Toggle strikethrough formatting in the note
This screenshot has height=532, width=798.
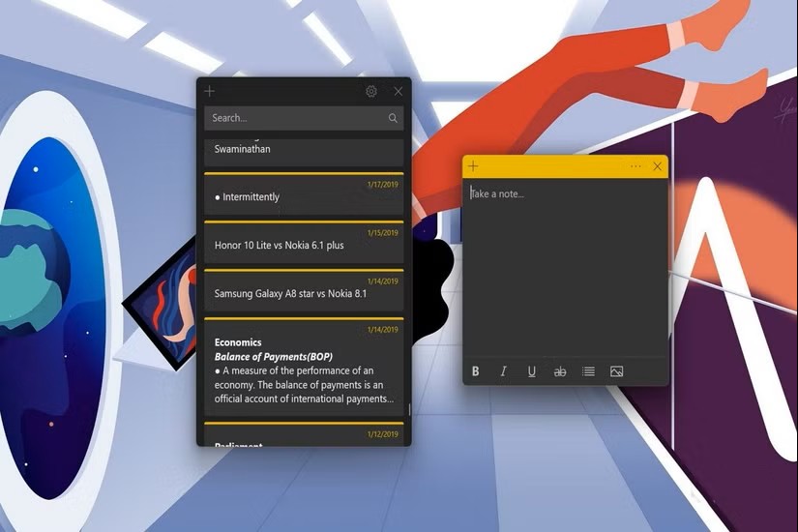tap(560, 371)
